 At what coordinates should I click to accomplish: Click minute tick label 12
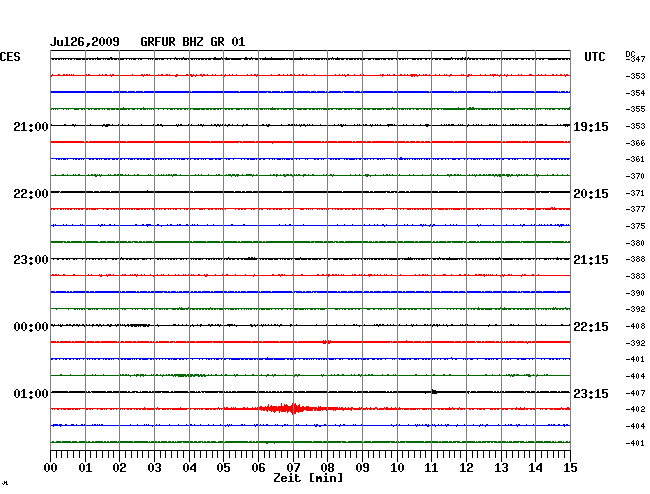pos(466,468)
